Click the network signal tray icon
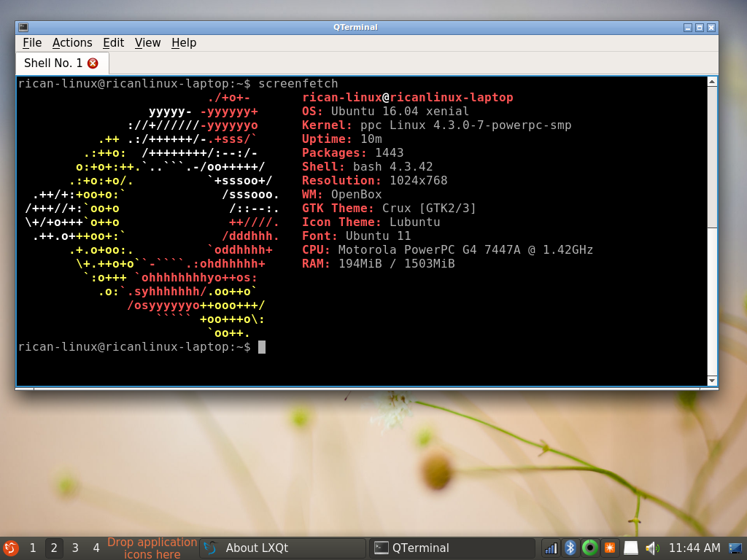 pos(551,548)
